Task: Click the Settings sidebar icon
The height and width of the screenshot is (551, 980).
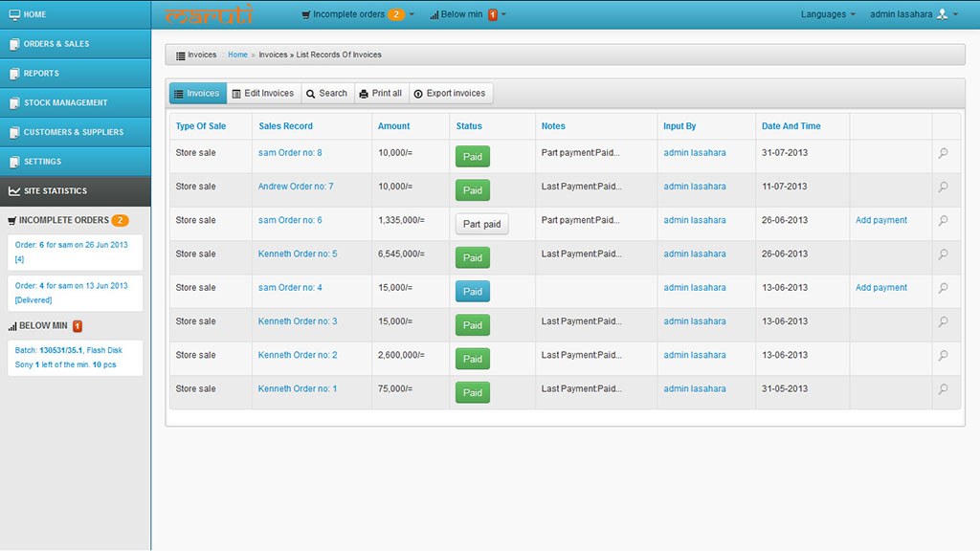Action: pos(14,162)
